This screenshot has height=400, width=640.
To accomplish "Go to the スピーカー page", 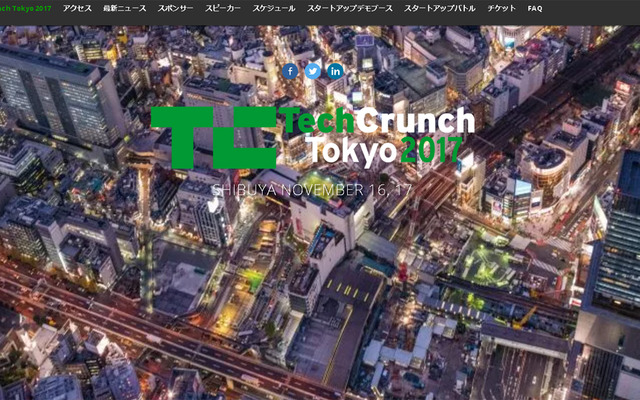I will tap(223, 8).
